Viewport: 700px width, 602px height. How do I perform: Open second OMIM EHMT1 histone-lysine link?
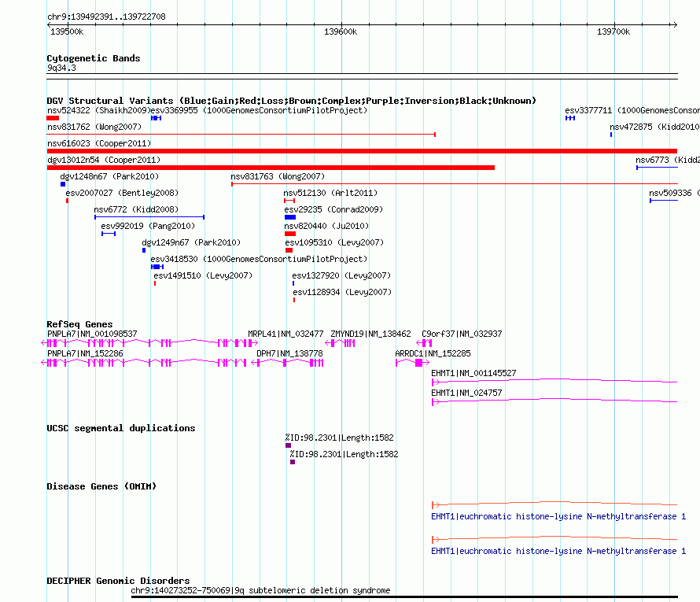558,551
